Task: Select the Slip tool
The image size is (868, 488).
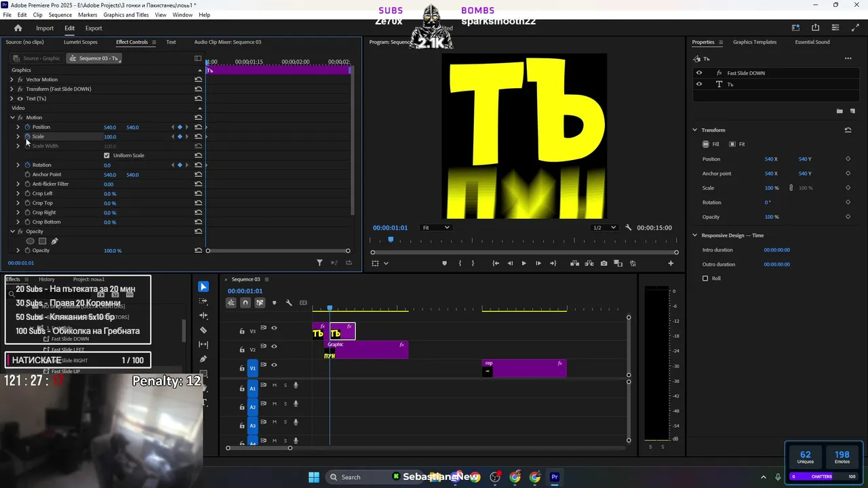Action: coord(203,344)
